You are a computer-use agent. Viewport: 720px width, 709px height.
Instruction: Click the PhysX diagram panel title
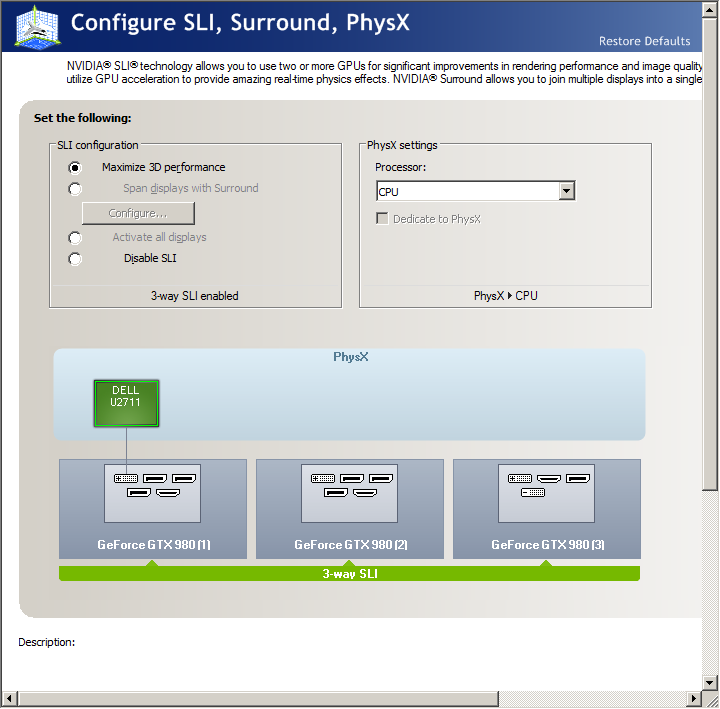350,357
